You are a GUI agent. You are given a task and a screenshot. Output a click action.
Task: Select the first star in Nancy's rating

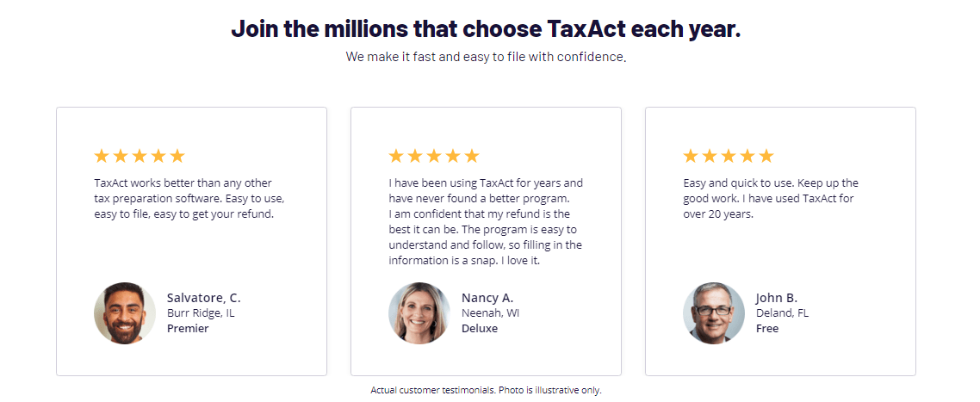(x=396, y=156)
